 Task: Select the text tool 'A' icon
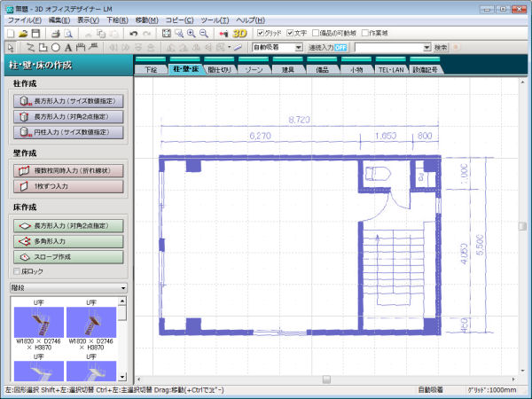tap(67, 46)
